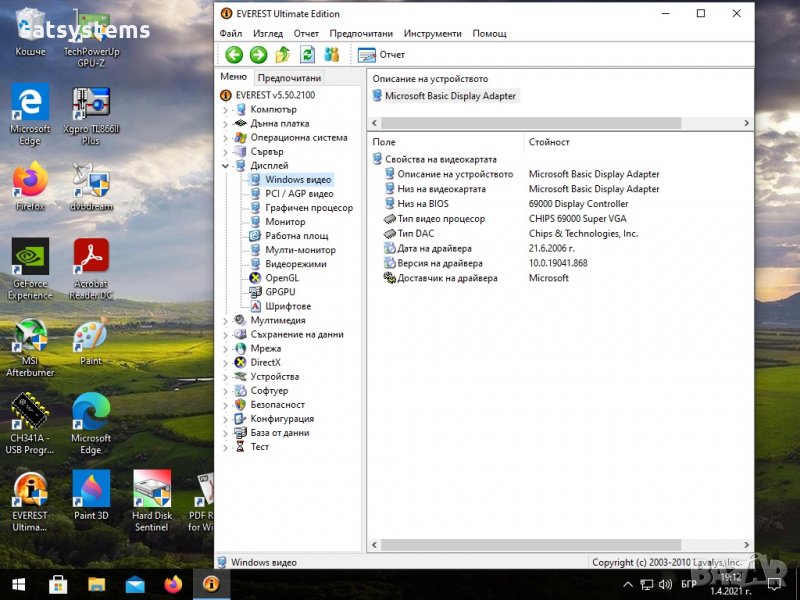The image size is (800, 600).
Task: Collapse the Дисплей tree node
Action: (x=226, y=166)
